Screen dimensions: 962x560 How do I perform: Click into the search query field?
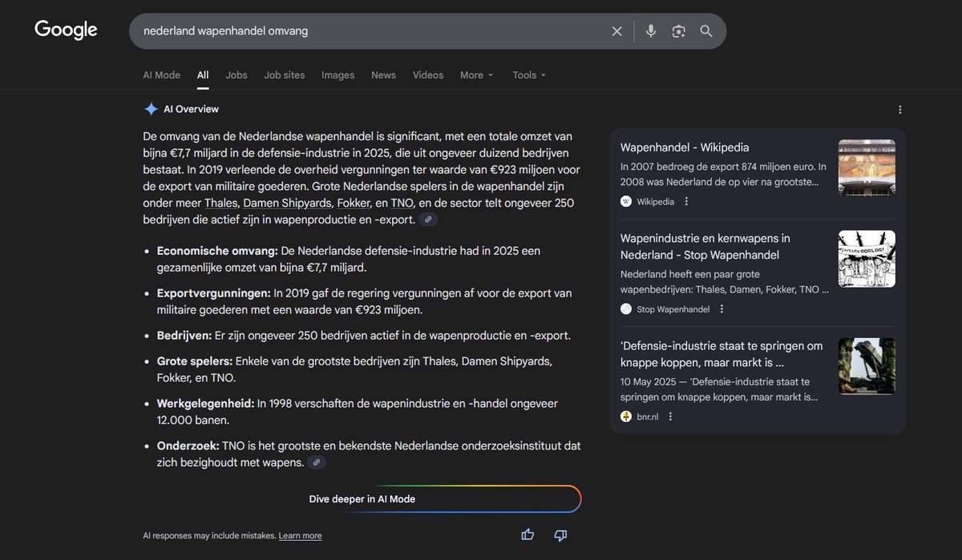pyautogui.click(x=369, y=31)
